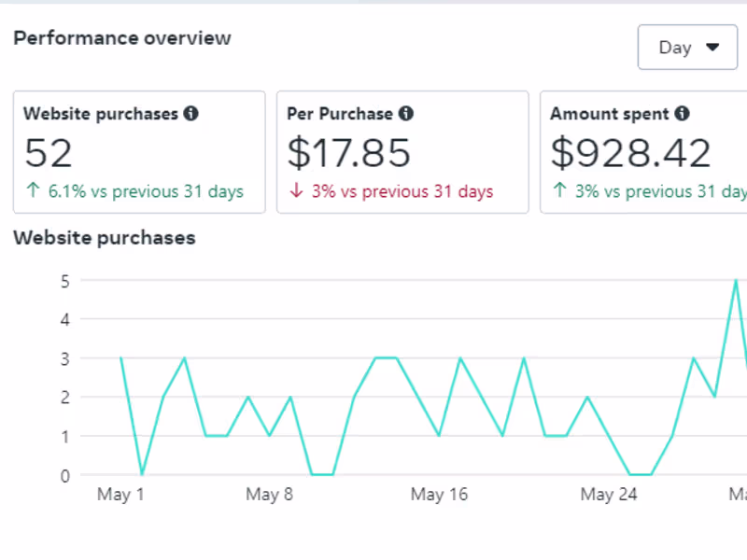Select the Per Purchase metric card
Screen dimensions: 747x560
402,151
